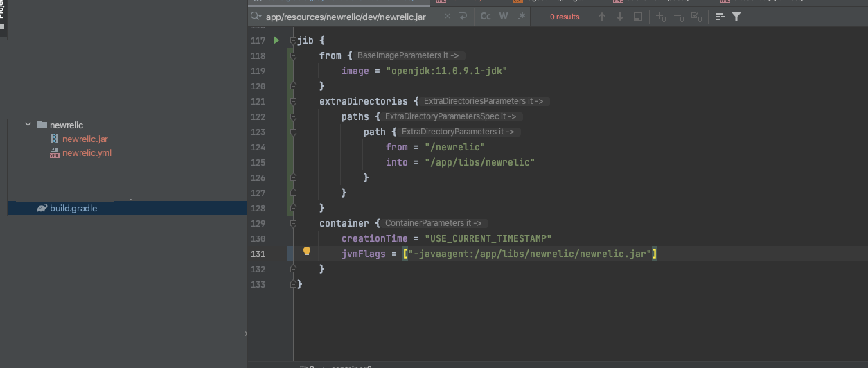Image resolution: width=868 pixels, height=368 pixels.
Task: Open search results in Find window
Action: (638, 17)
